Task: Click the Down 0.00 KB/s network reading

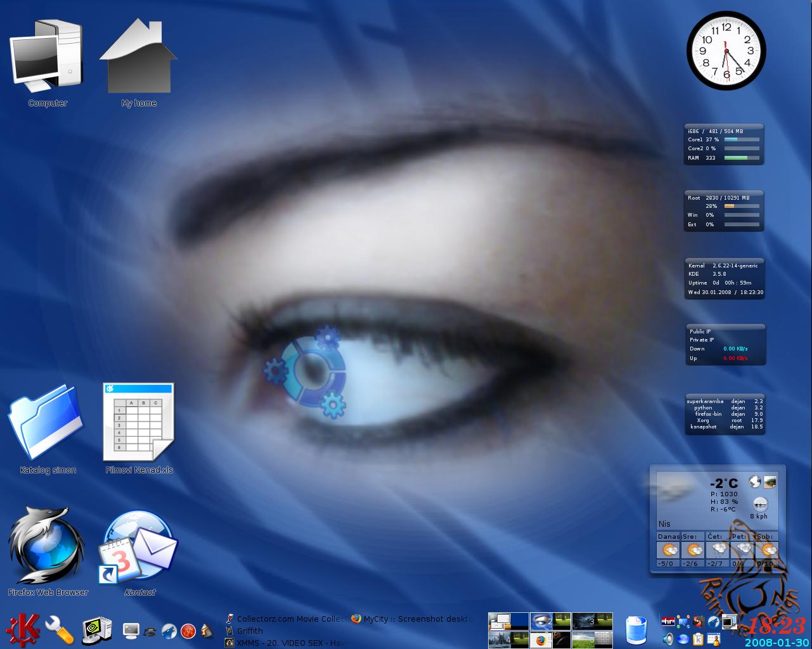Action: (719, 349)
